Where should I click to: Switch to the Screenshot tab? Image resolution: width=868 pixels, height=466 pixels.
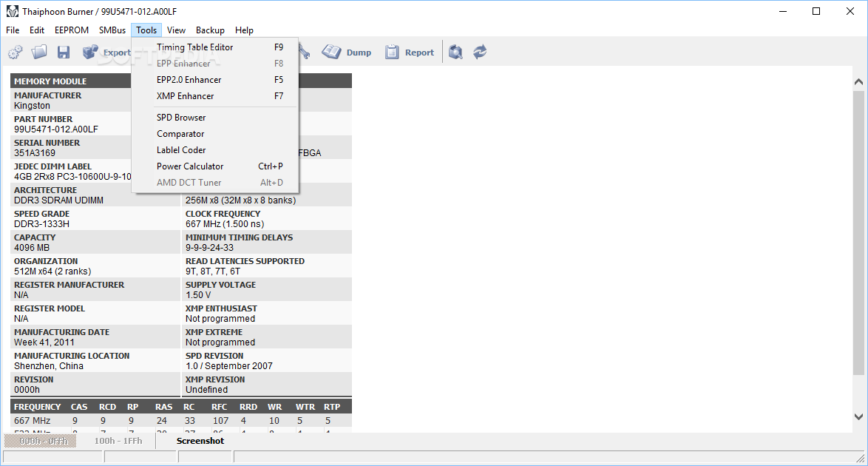[200, 441]
